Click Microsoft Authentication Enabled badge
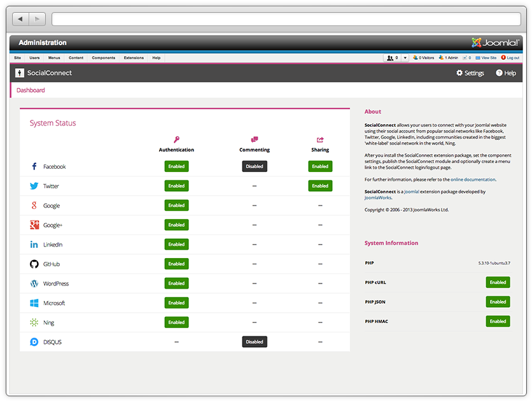The height and width of the screenshot is (402, 532). pyautogui.click(x=176, y=303)
